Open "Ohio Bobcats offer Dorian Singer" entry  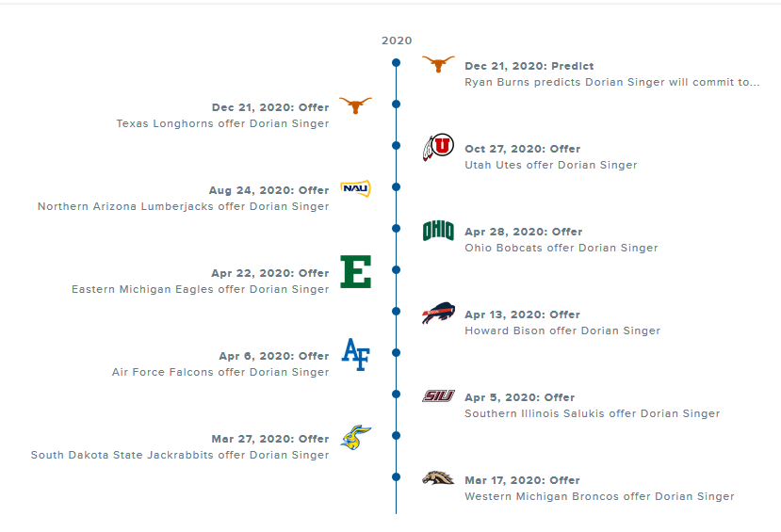561,248
